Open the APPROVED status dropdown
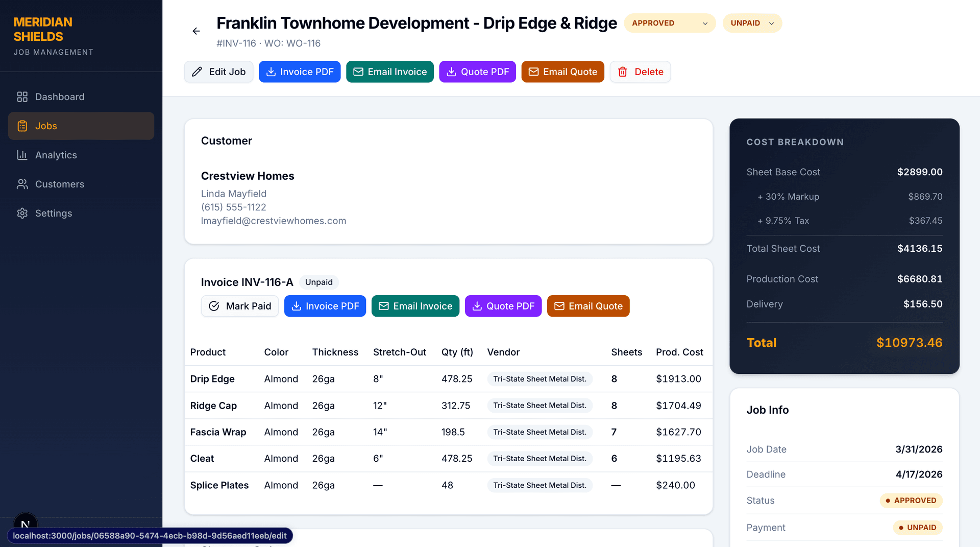980x547 pixels. 669,23
